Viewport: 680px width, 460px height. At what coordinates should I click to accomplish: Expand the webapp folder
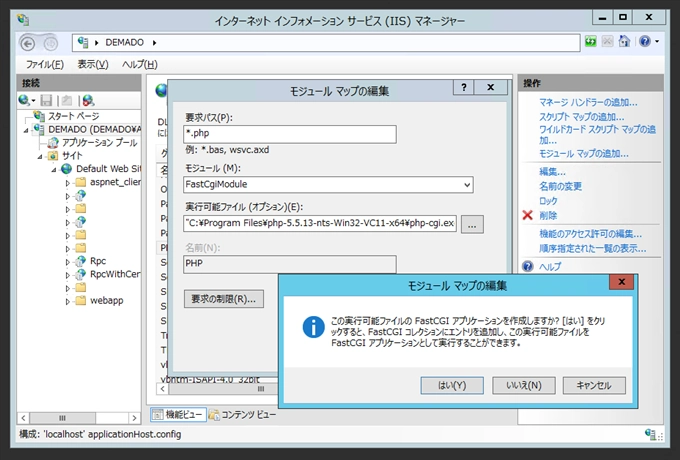coord(68,301)
